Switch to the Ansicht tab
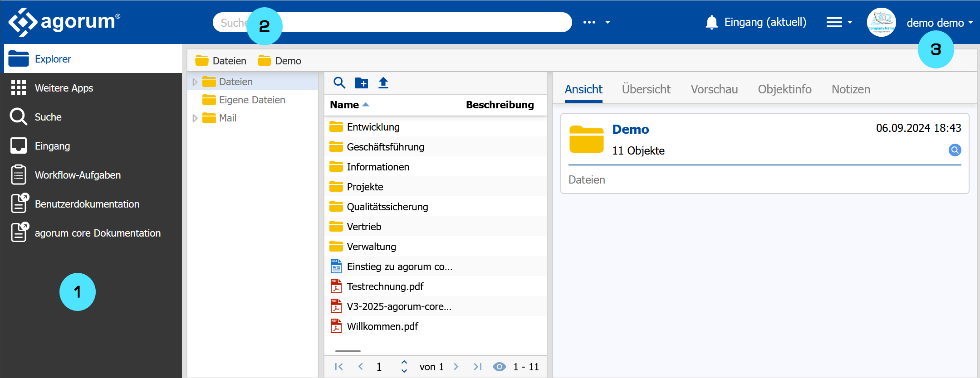The height and width of the screenshot is (378, 980). pos(583,89)
